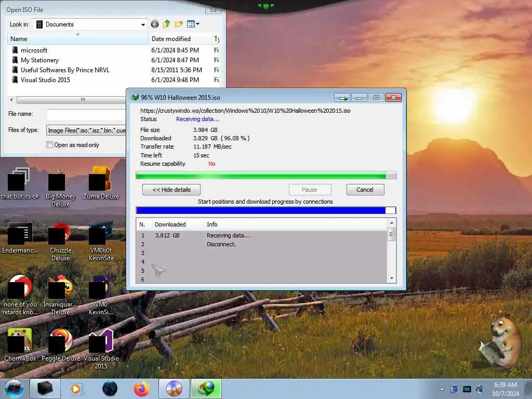The width and height of the screenshot is (532, 399).
Task: Open the dark globe browser taskbar icon
Action: 110,389
